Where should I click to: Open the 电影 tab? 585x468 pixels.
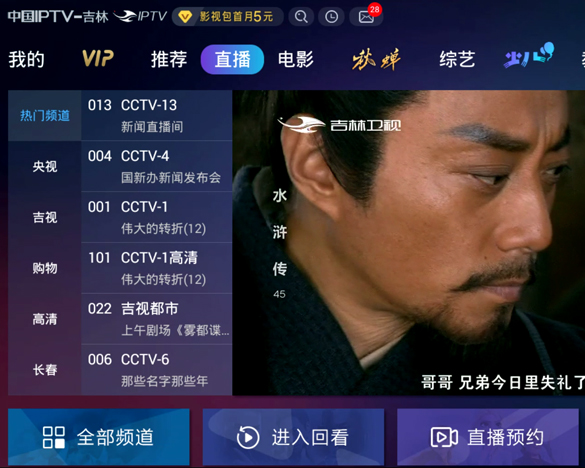pyautogui.click(x=296, y=59)
